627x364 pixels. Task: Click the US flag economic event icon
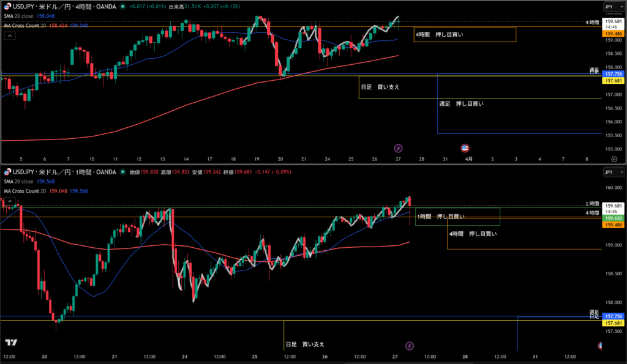(465, 147)
